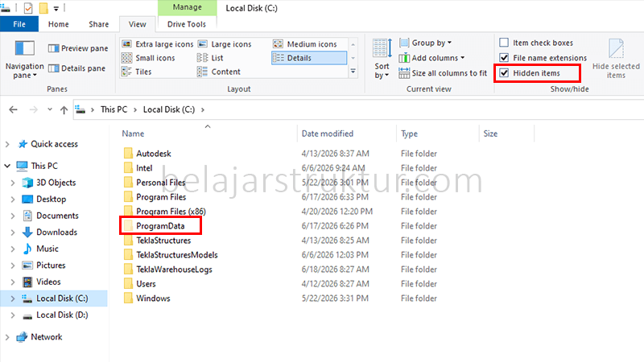644x362 pixels.
Task: Select the Music sidebar icon
Action: point(27,249)
